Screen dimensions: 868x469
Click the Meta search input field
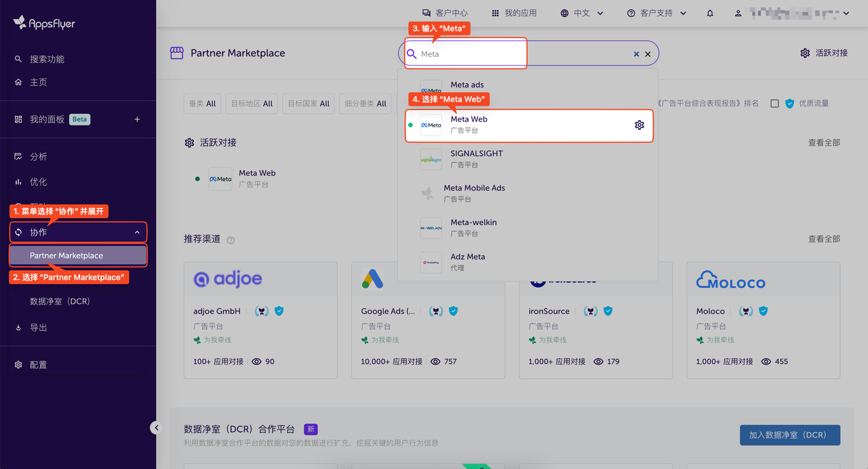522,54
